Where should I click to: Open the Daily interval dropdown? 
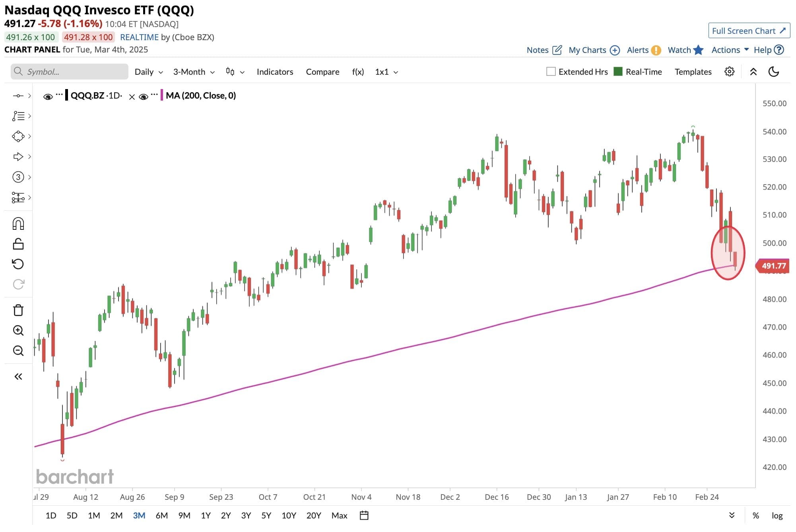[x=148, y=72]
